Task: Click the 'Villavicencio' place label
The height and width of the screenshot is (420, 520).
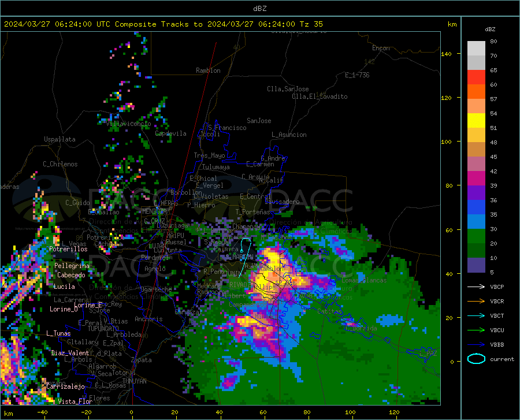Action: point(129,124)
